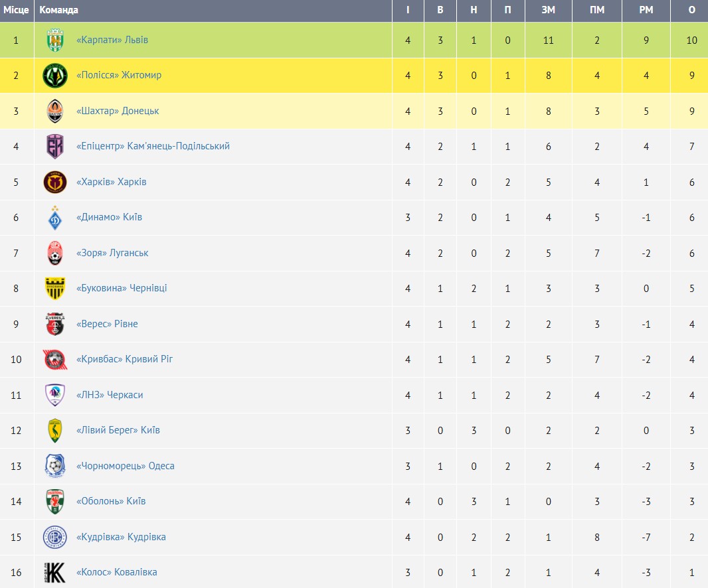Click the Епіцентр purple shield logo
The width and height of the screenshot is (708, 588).
pyautogui.click(x=55, y=146)
